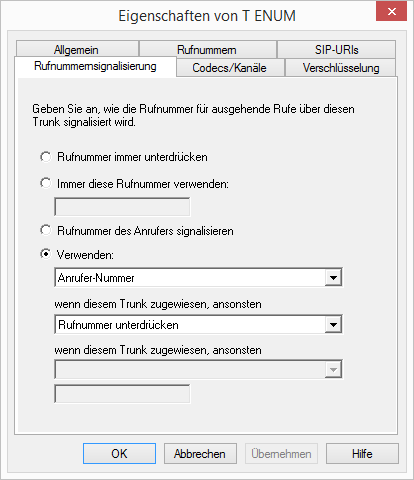Click the Übernehmen button
This screenshot has width=414, height=480.
pos(281,453)
